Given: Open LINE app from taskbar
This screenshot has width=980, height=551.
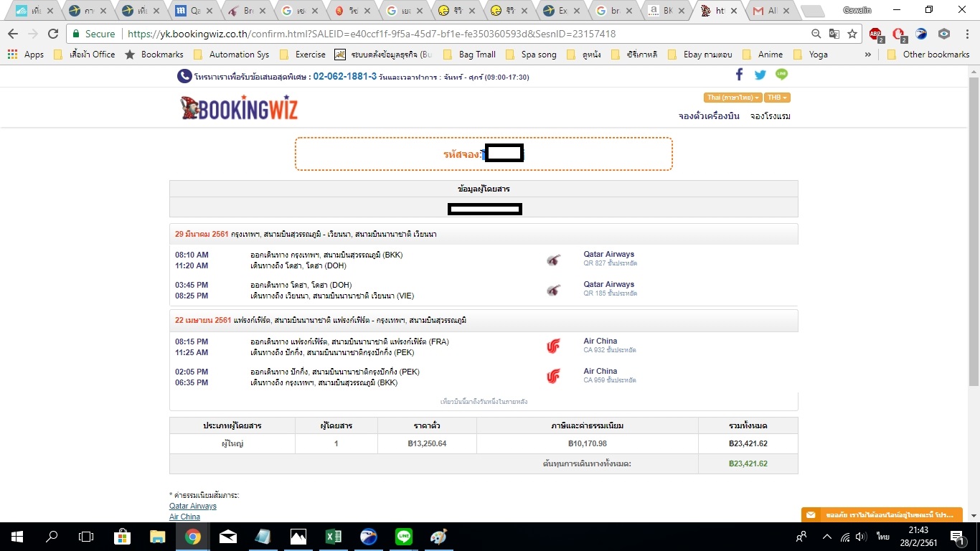Looking at the screenshot, I should pyautogui.click(x=403, y=536).
